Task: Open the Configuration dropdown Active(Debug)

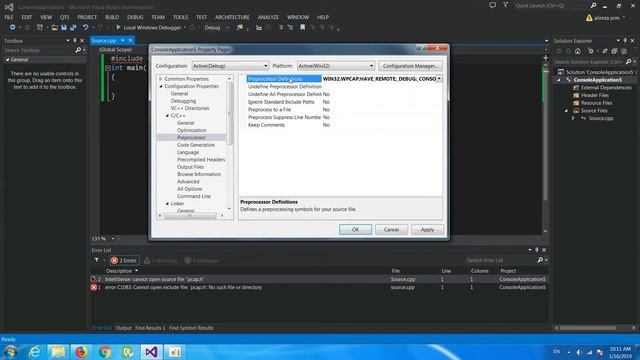Action: 230,66
